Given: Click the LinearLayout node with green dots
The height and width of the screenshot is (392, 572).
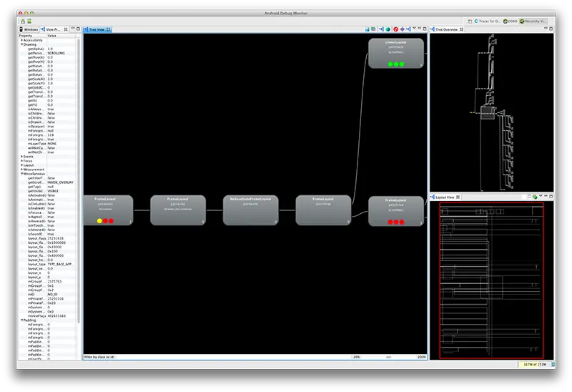Looking at the screenshot, I should (x=396, y=53).
